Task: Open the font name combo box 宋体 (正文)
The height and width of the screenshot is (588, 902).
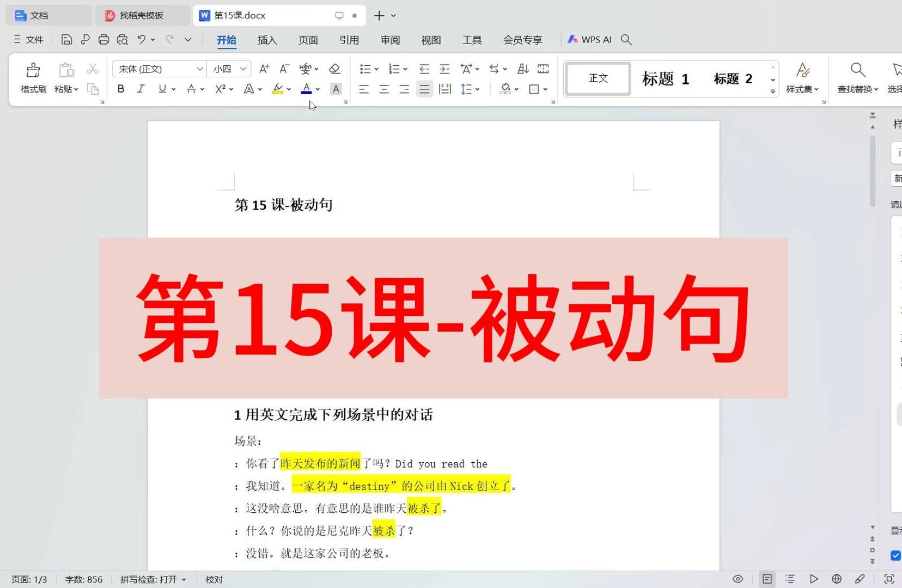Action: [160, 69]
